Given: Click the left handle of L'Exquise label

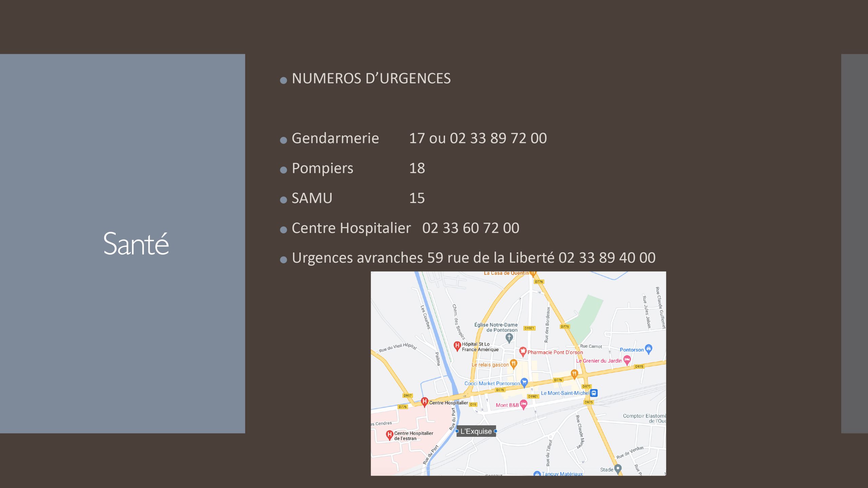Looking at the screenshot, I should (x=457, y=431).
